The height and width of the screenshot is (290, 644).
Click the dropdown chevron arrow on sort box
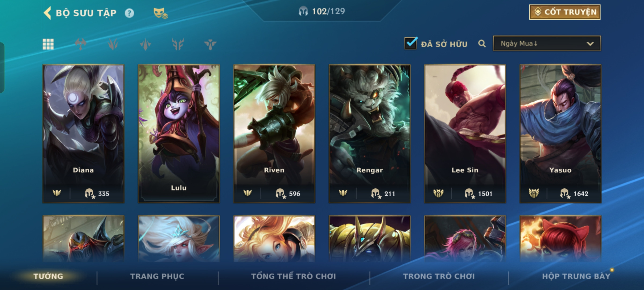point(590,44)
